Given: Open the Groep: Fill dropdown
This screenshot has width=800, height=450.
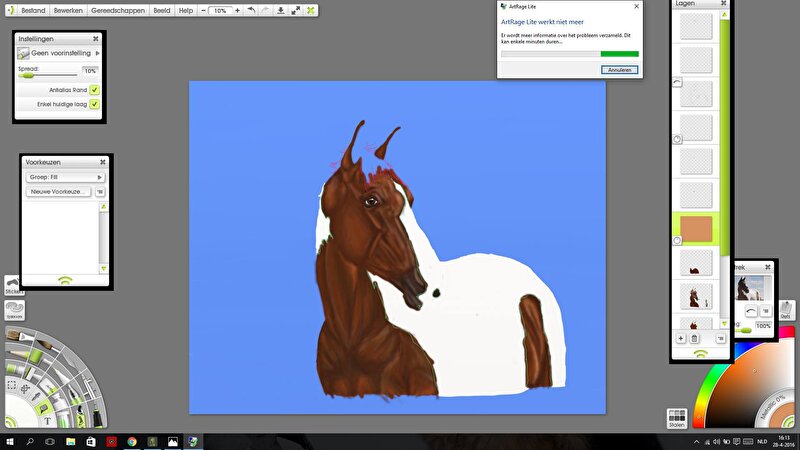Looking at the screenshot, I should pos(64,177).
